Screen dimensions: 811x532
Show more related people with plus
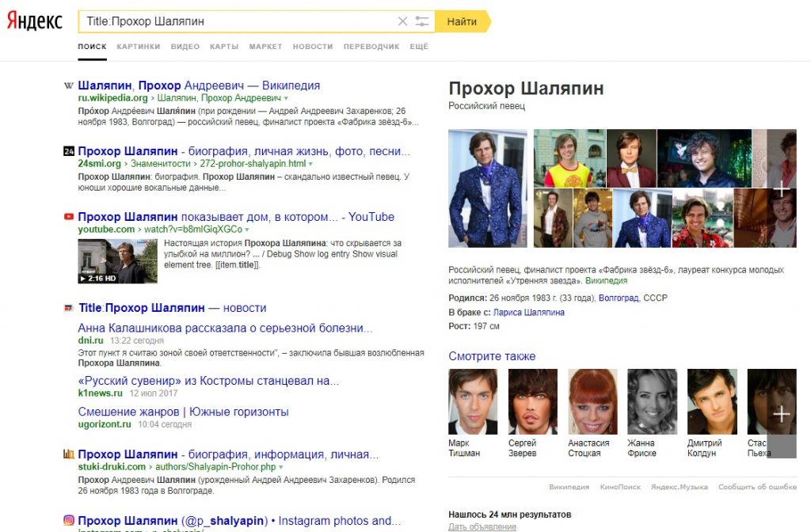coord(781,414)
